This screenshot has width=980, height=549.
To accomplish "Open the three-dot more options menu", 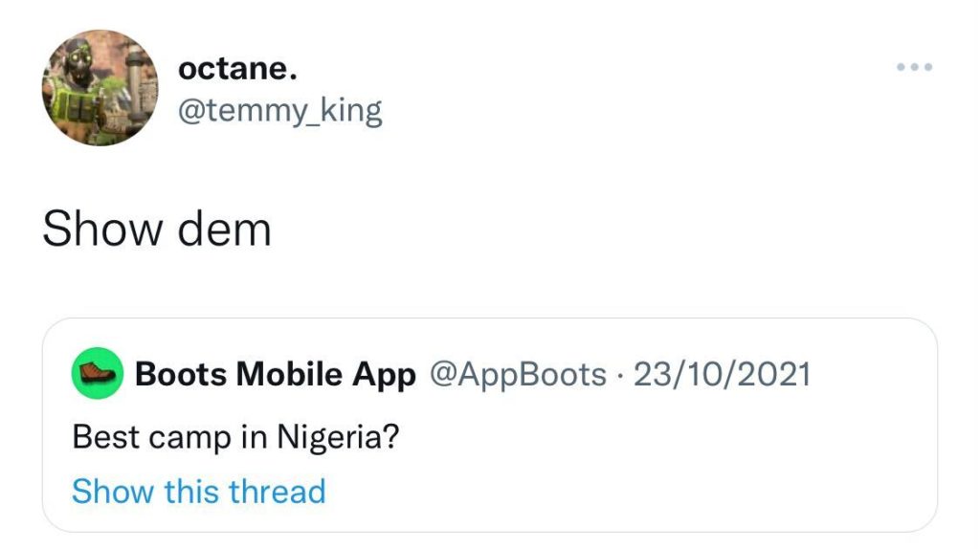I will point(914,68).
